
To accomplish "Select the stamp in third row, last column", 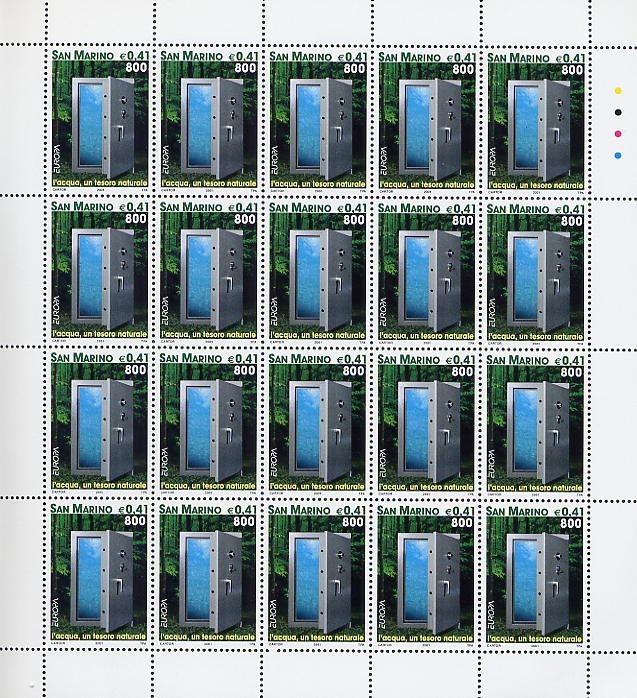I will pos(535,425).
